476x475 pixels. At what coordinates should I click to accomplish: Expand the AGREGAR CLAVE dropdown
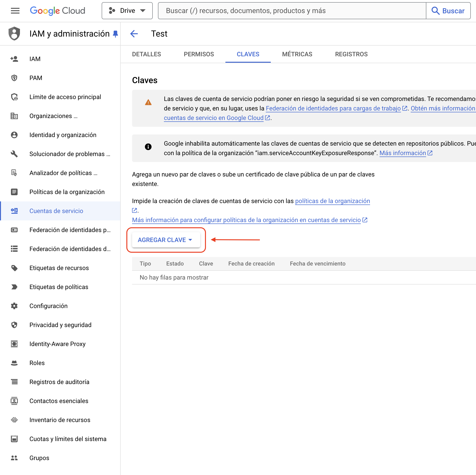click(166, 240)
